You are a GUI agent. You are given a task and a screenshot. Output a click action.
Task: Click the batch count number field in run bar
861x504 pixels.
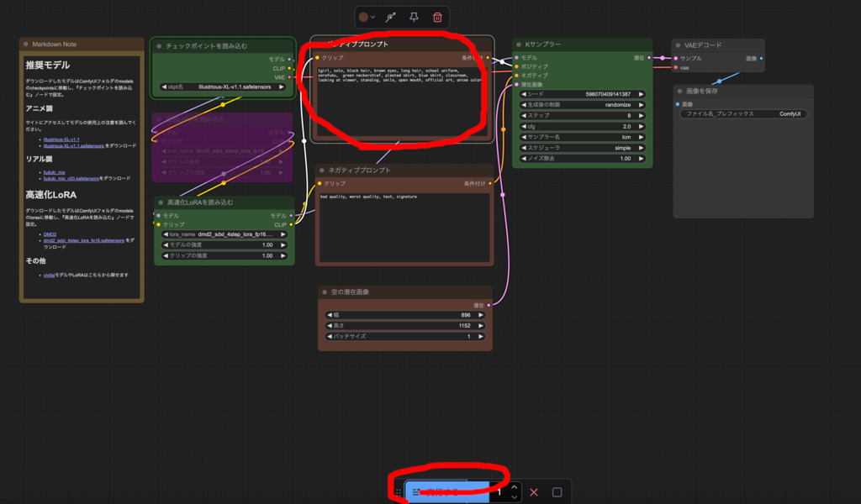click(499, 492)
